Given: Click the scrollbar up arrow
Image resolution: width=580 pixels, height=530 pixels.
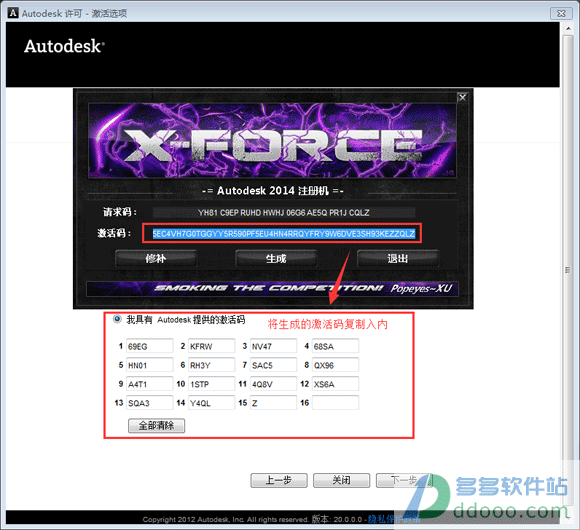Looking at the screenshot, I should tap(568, 28).
